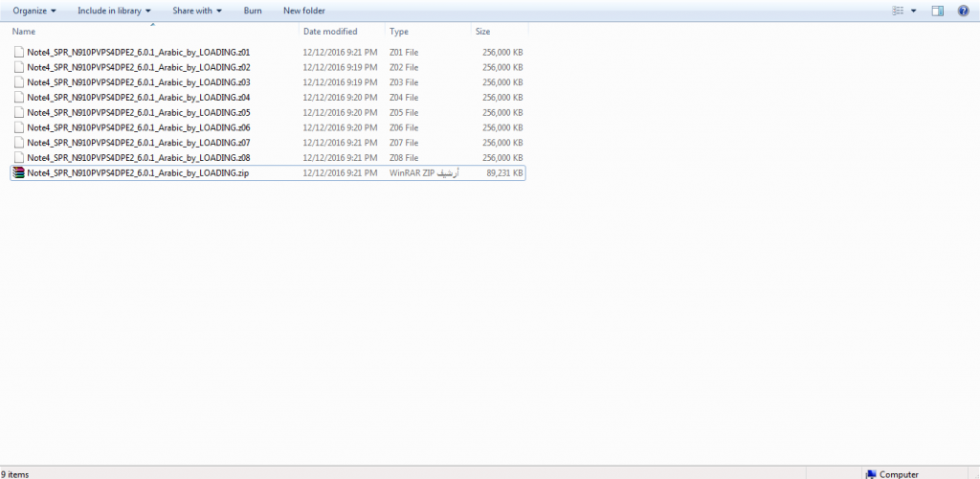Open Include in library dropdown
This screenshot has width=980, height=479.
point(115,11)
